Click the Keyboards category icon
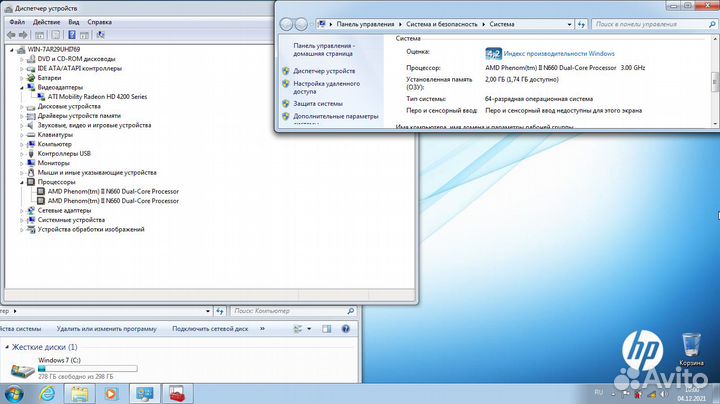This screenshot has width=720, height=404. tap(31, 135)
